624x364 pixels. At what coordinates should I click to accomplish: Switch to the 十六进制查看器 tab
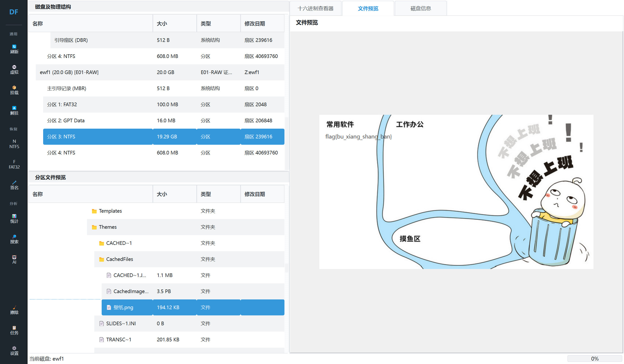315,9
